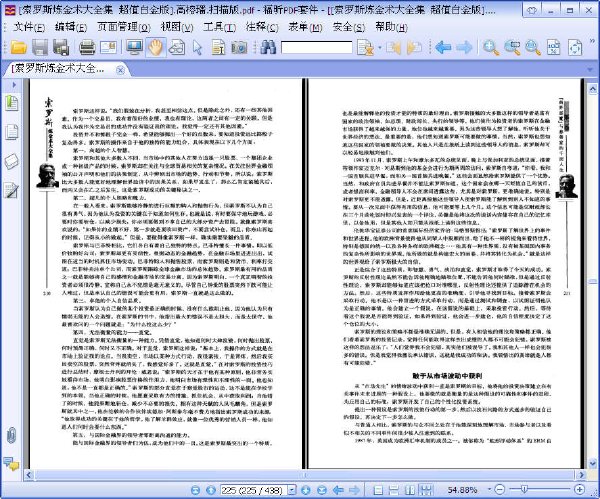The image size is (600, 499).
Task: Open the 注释(C) menu
Action: click(262, 27)
